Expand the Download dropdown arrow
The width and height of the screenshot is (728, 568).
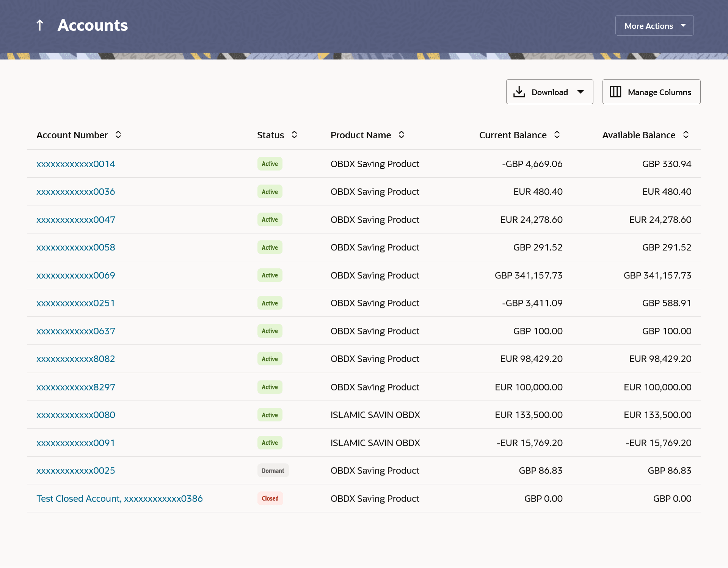click(581, 92)
